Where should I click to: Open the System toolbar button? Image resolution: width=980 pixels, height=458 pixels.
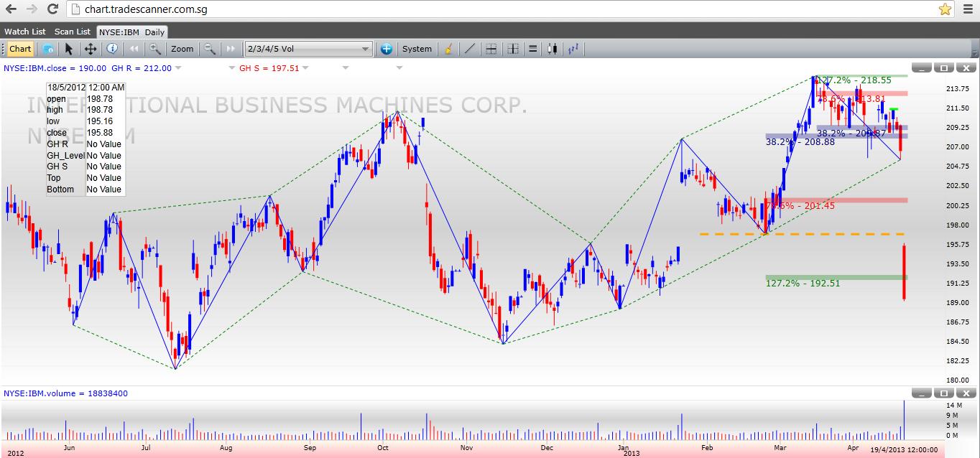[417, 49]
